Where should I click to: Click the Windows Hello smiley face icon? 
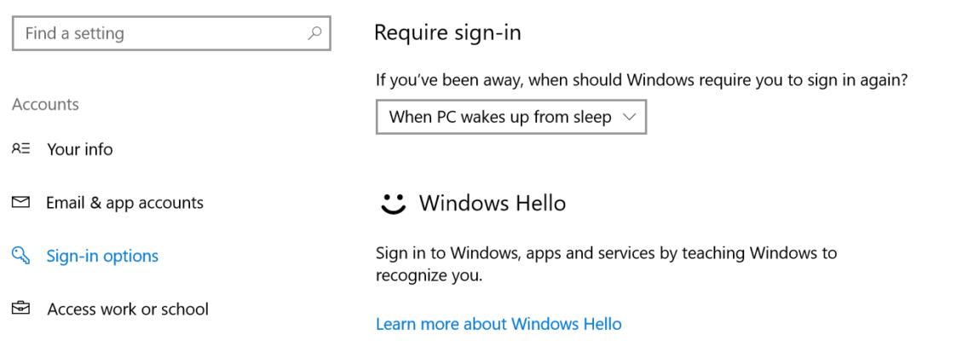(392, 203)
